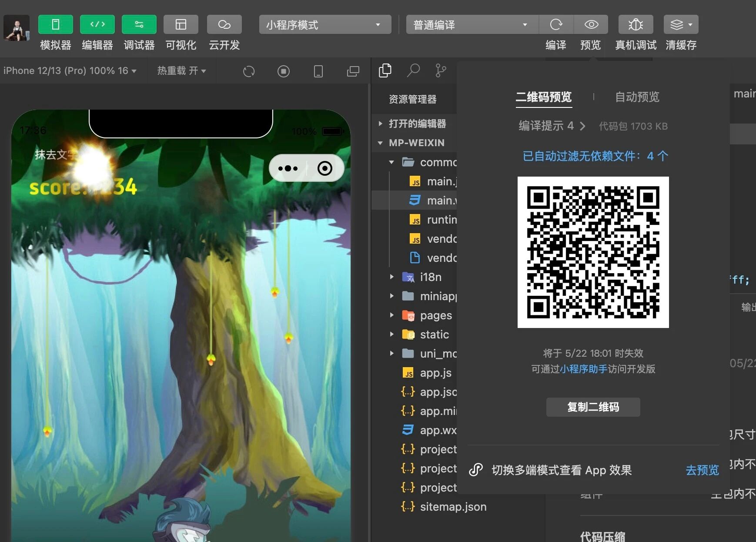Start real device debugging
The width and height of the screenshot is (756, 542).
tap(636, 24)
